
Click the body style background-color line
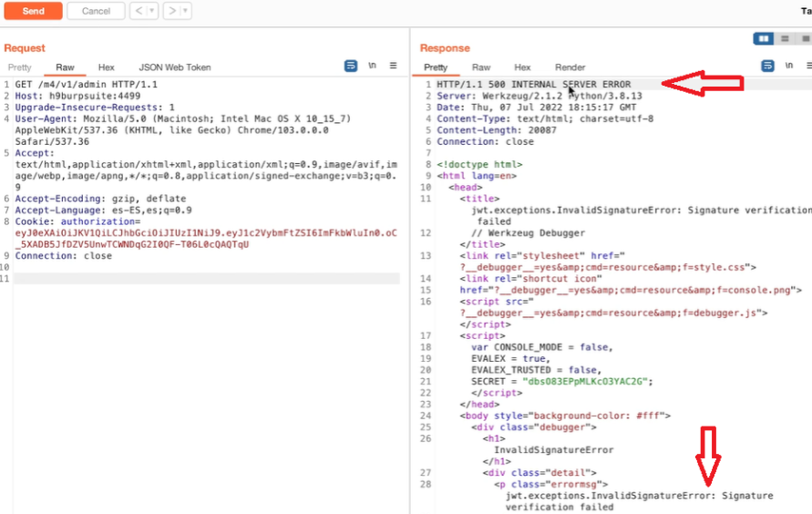coord(565,416)
